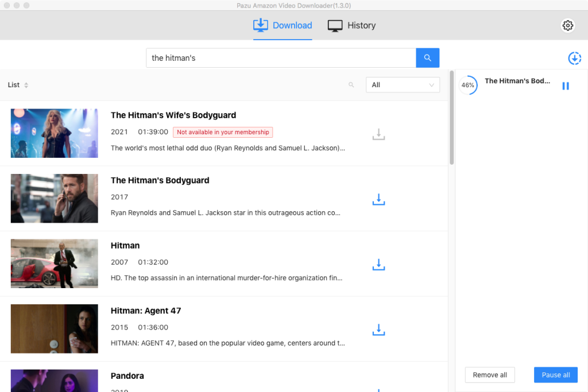This screenshot has width=588, height=392.
Task: Open the settings gear
Action: 568,25
